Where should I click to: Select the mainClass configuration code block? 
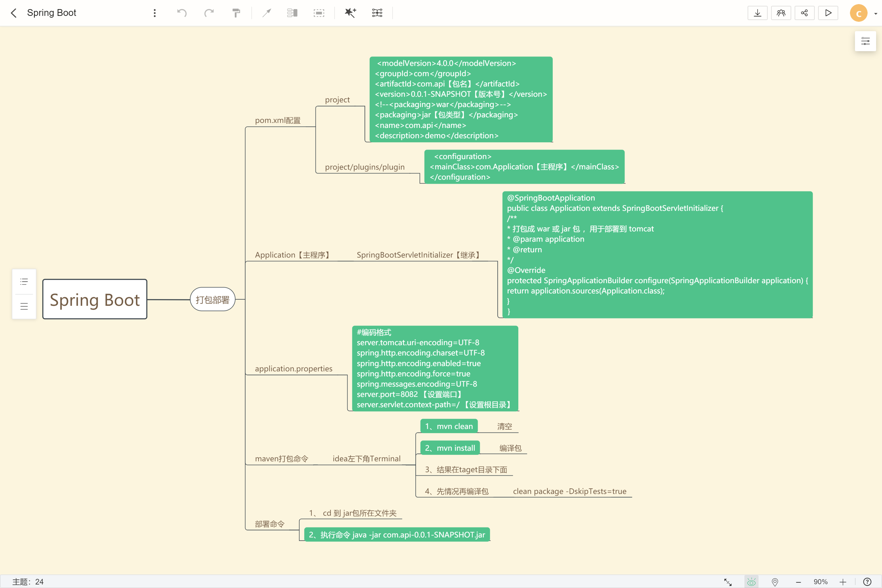(x=524, y=166)
